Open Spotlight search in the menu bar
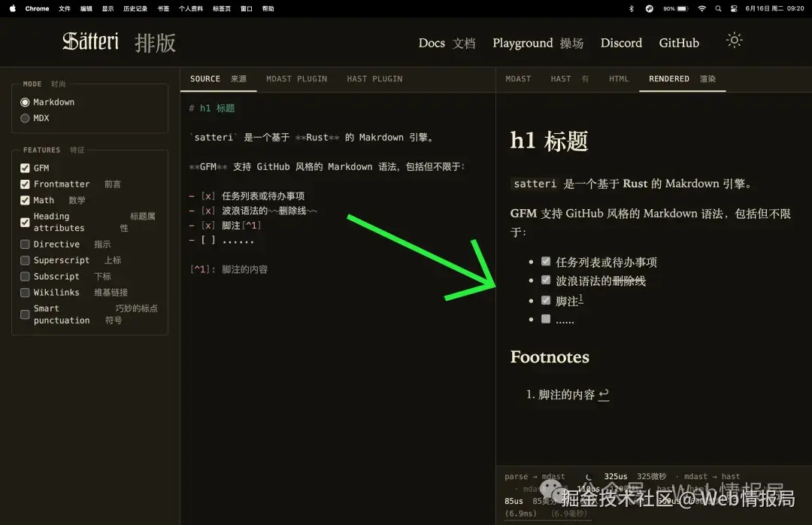The width and height of the screenshot is (812, 525). (718, 8)
